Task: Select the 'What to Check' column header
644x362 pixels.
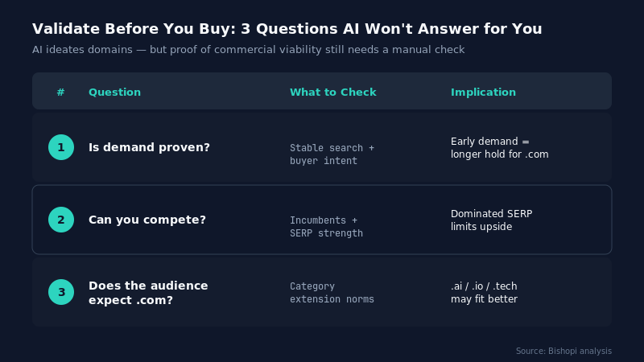Action: 333,92
